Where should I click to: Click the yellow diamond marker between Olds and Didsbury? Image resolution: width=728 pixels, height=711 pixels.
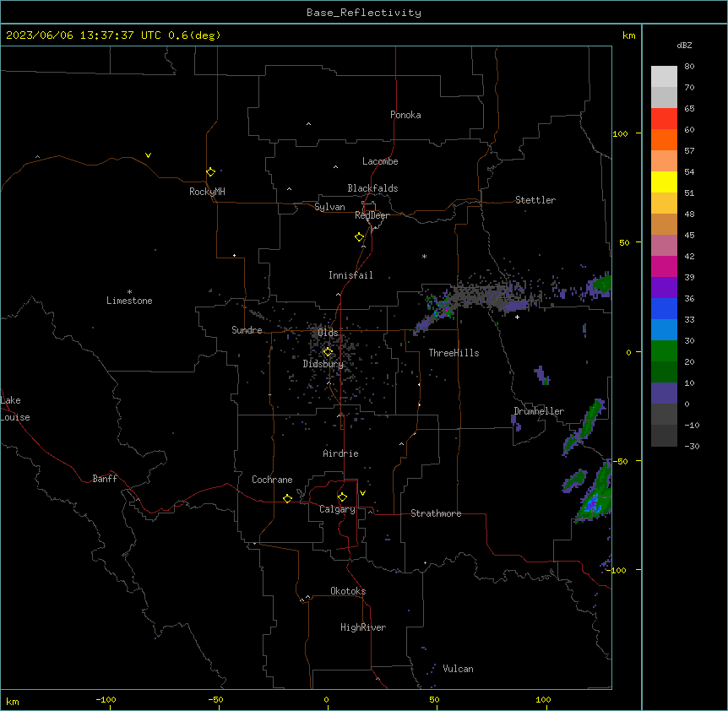[328, 352]
